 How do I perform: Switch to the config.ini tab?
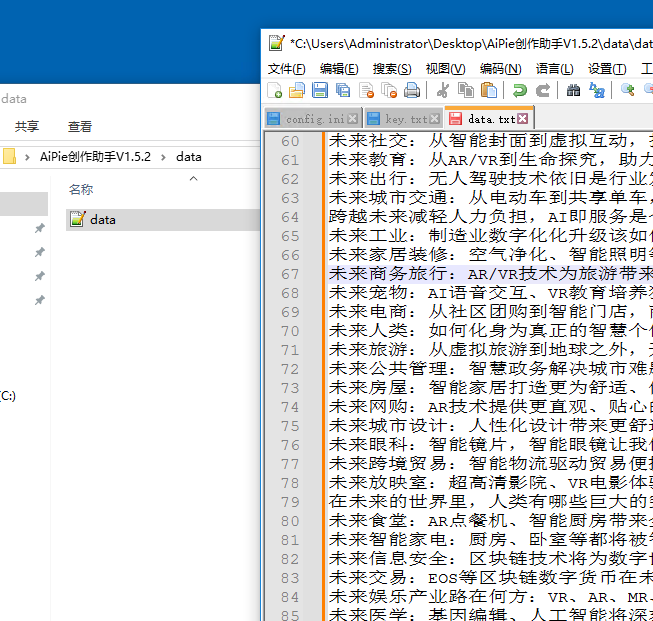[x=312, y=119]
